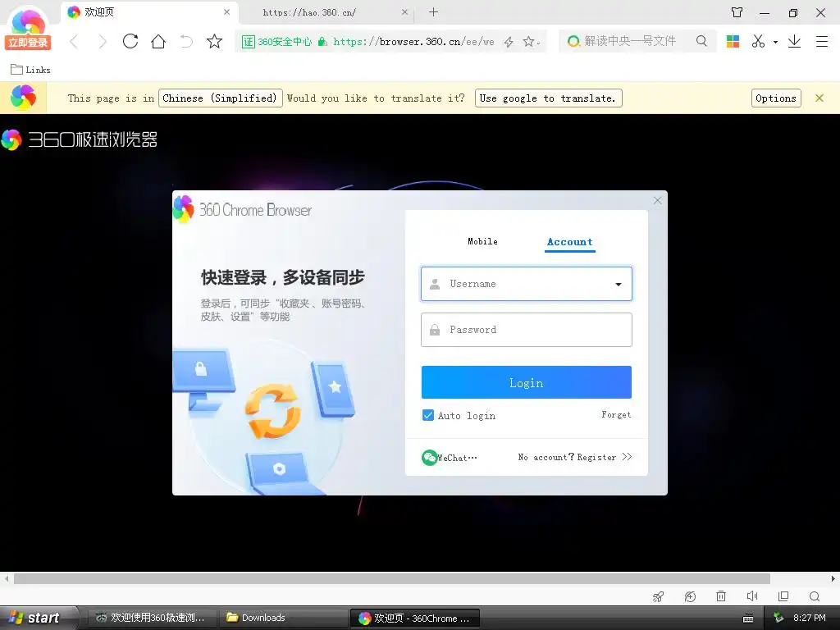Open the colorful apps grid icon
This screenshot has width=840, height=630.
pos(733,41)
